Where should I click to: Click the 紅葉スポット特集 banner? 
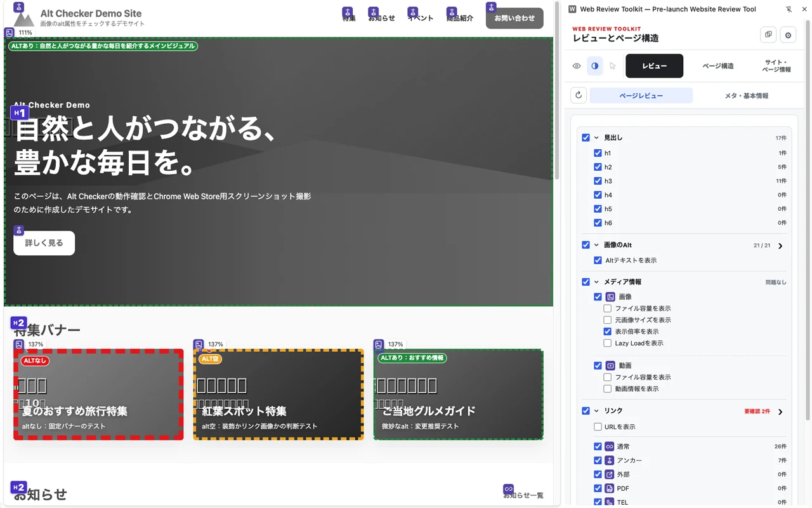click(x=278, y=394)
